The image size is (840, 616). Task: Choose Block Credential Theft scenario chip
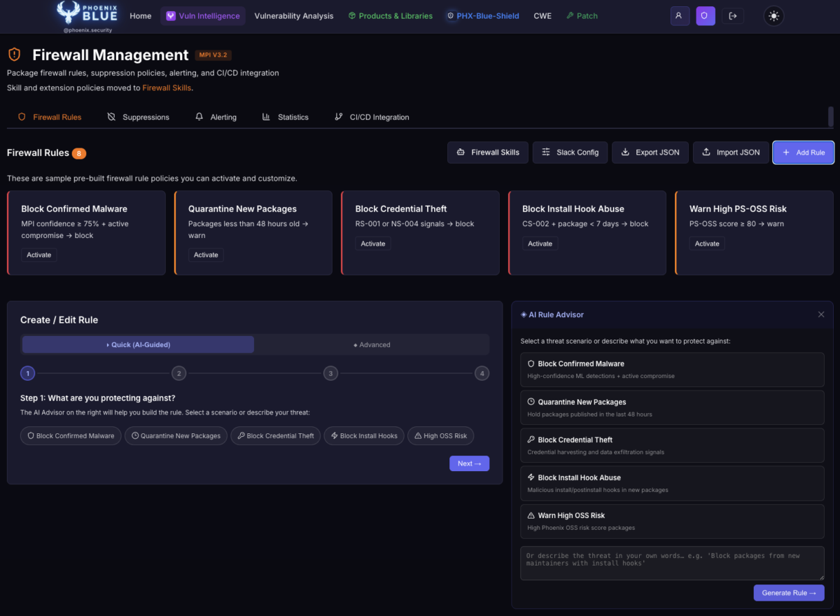coord(276,435)
